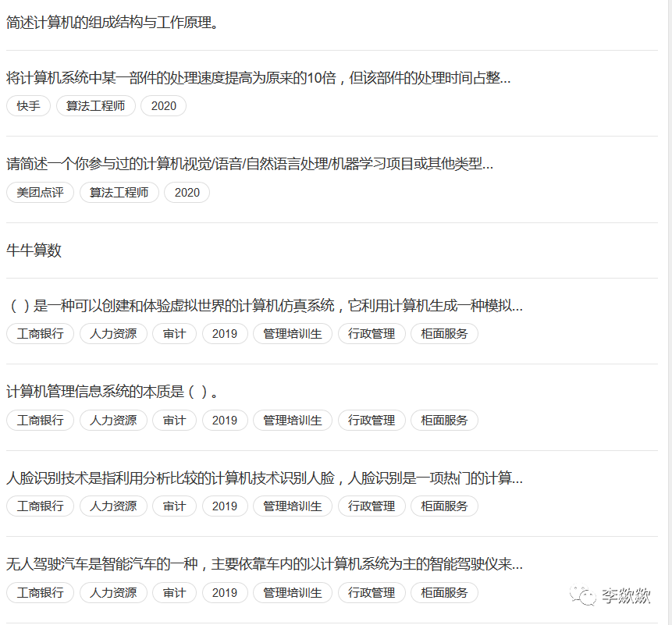Open the 牛牛算数 question

click(x=34, y=250)
